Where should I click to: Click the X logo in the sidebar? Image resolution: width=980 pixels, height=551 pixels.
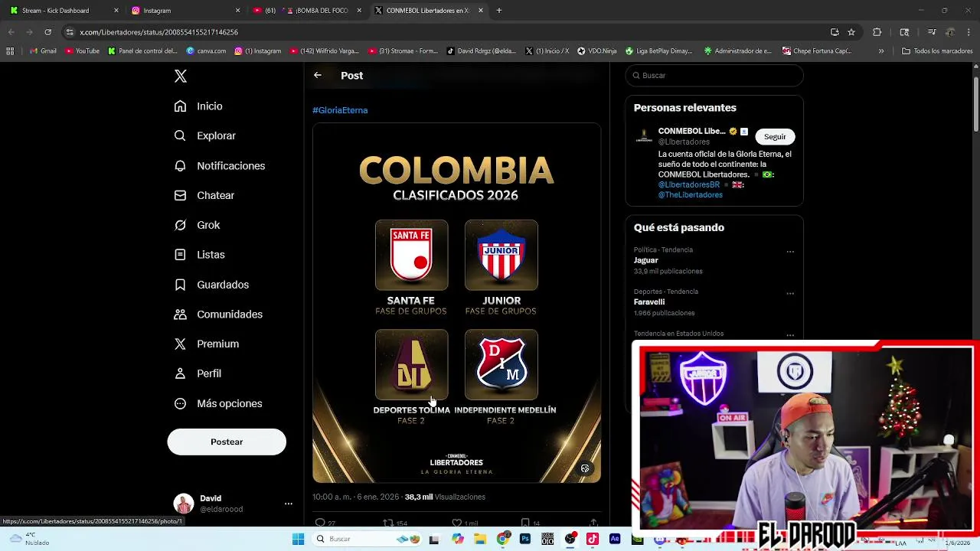pyautogui.click(x=181, y=76)
